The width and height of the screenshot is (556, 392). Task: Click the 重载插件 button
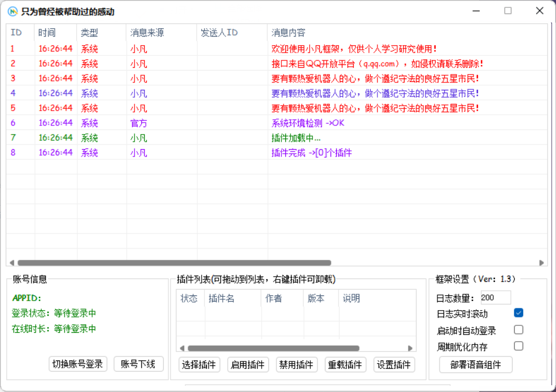pos(345,365)
